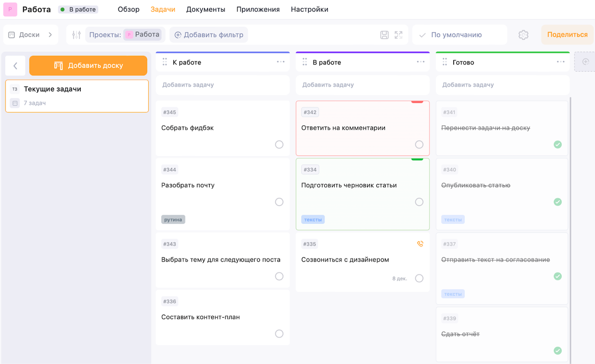Click the ТЗ icon of Текущие задачи
Image resolution: width=595 pixels, height=364 pixels.
(15, 89)
